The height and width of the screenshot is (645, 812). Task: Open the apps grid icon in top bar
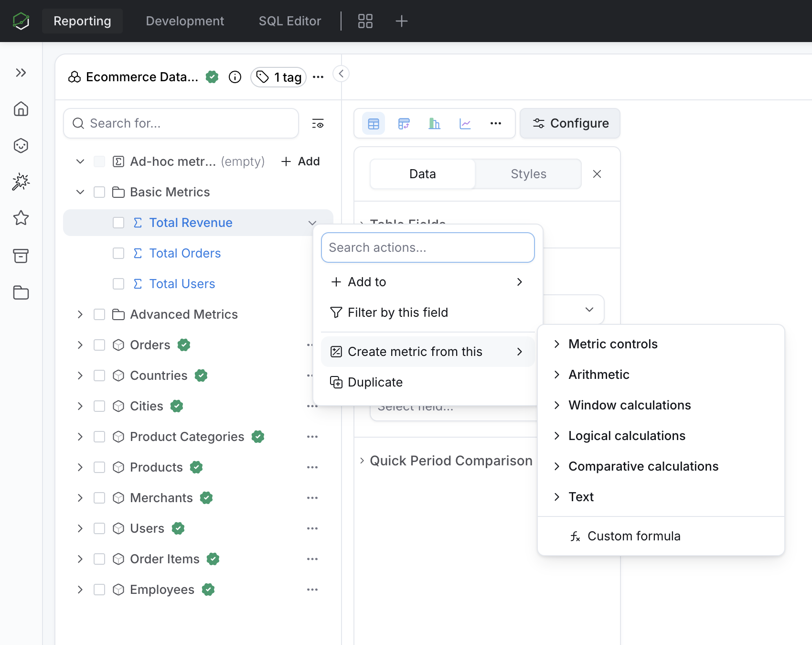click(365, 21)
